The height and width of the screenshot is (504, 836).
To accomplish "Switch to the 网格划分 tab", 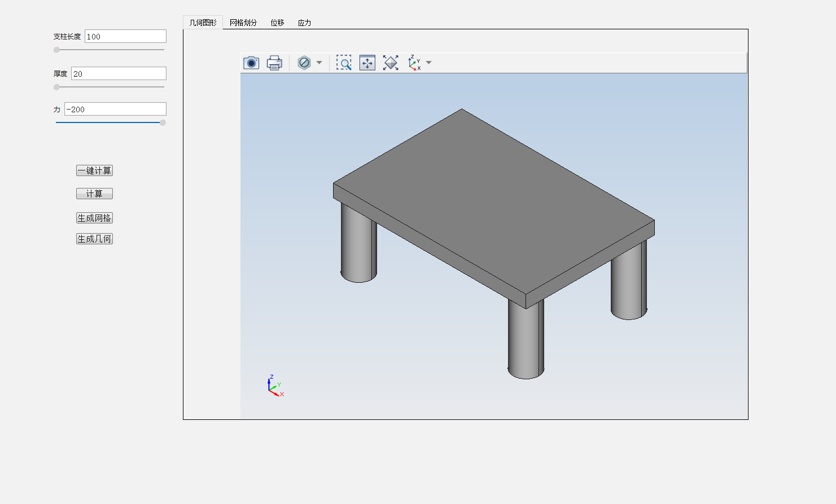I will 243,23.
